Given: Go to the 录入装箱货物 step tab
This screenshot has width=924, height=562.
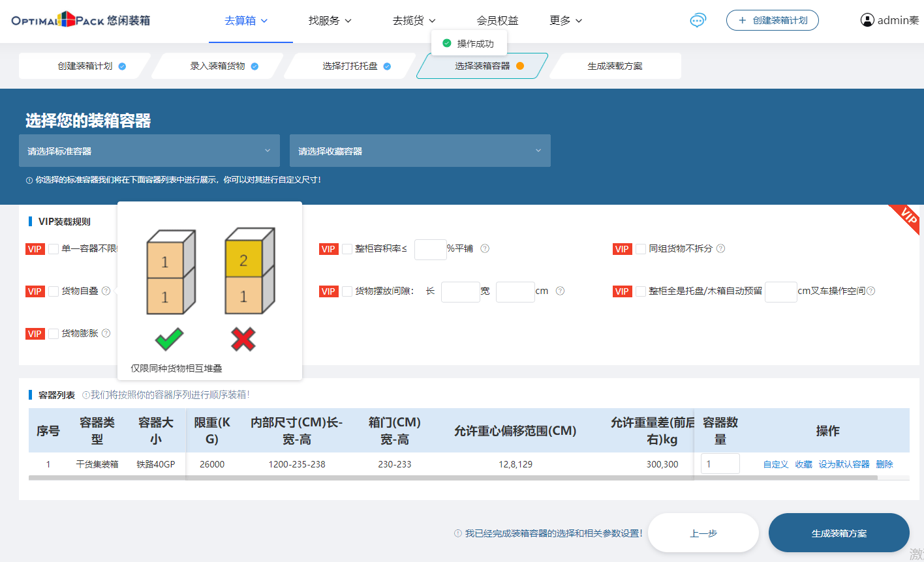Looking at the screenshot, I should (218, 66).
